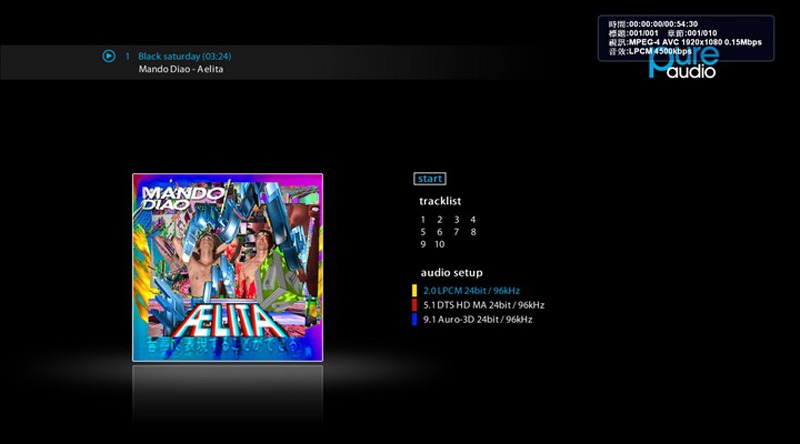Image resolution: width=800 pixels, height=444 pixels.
Task: Click the play icon beside Black saturday
Action: click(109, 56)
